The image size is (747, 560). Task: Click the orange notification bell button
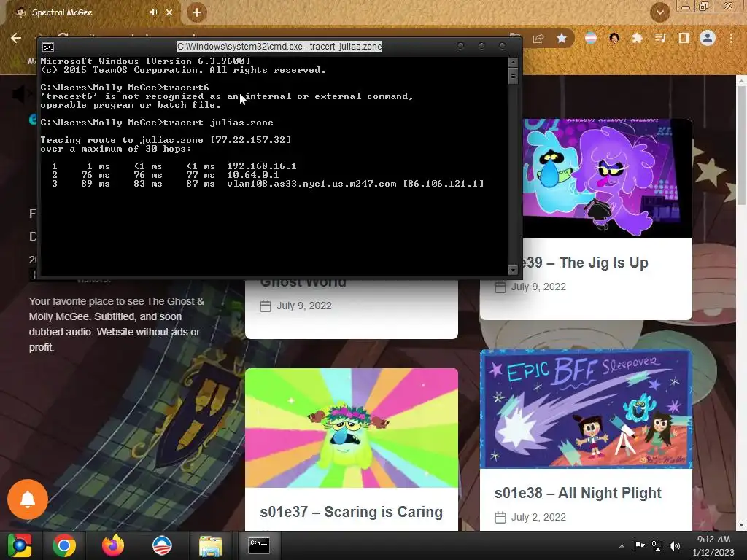28,499
